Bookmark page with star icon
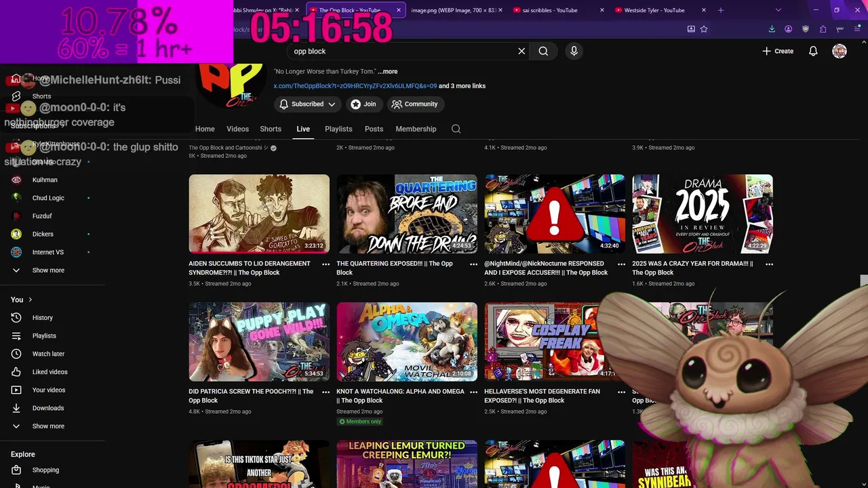The image size is (868, 488). [x=704, y=29]
